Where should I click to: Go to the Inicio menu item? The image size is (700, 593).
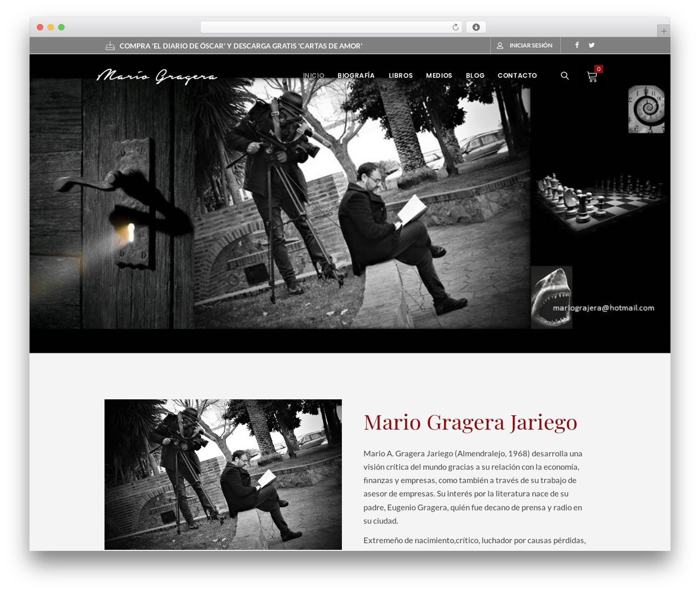pyautogui.click(x=314, y=75)
